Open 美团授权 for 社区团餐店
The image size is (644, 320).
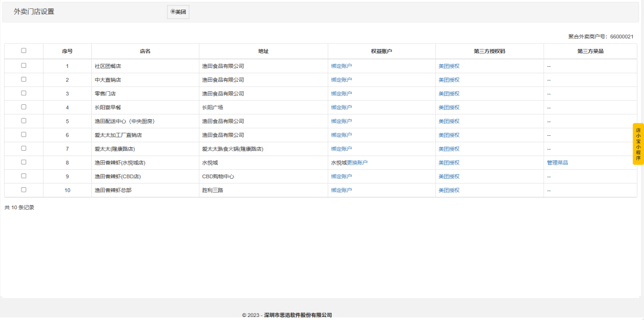(449, 66)
